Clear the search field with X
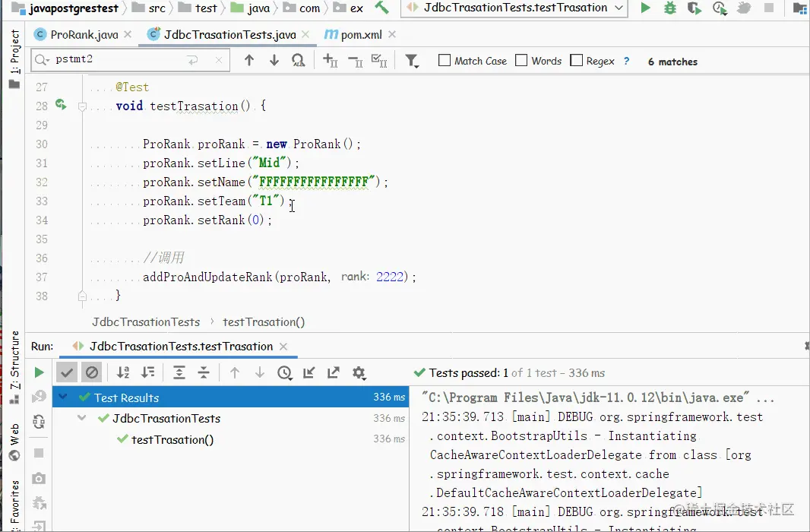Screen dimensions: 810x532 (219, 61)
